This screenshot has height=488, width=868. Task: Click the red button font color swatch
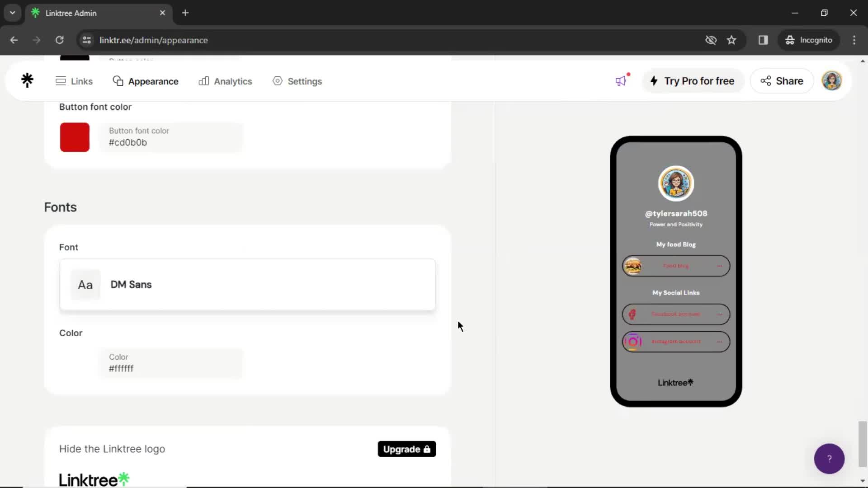75,136
